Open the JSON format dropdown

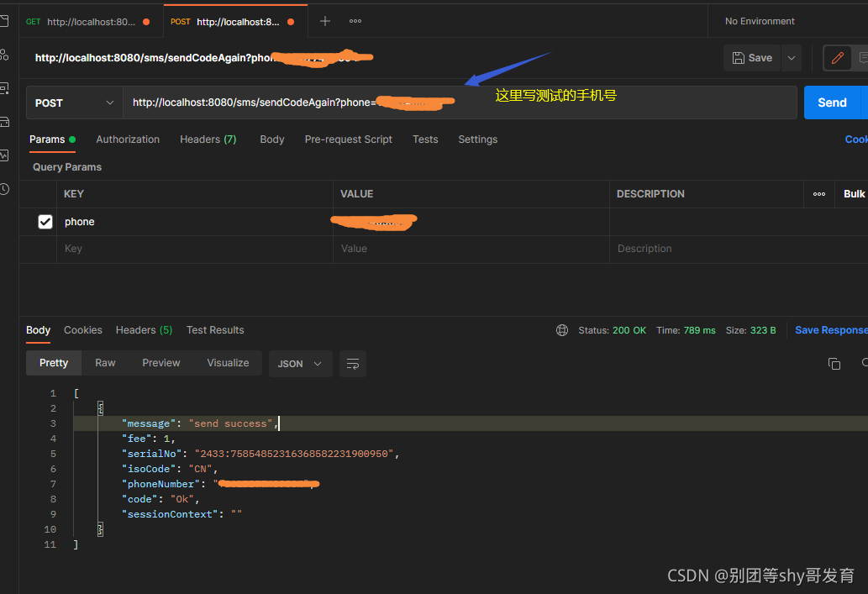pos(300,364)
